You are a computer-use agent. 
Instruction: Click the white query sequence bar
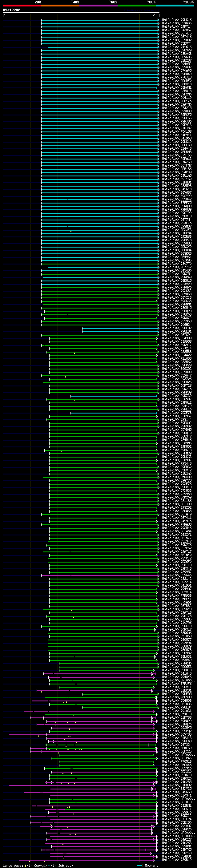(81, 13)
